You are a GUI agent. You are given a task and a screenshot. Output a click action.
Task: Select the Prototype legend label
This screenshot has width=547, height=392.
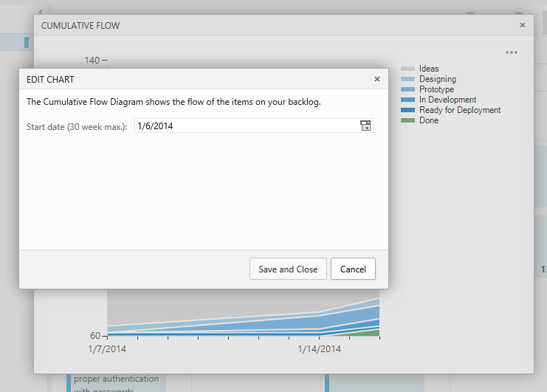point(436,89)
